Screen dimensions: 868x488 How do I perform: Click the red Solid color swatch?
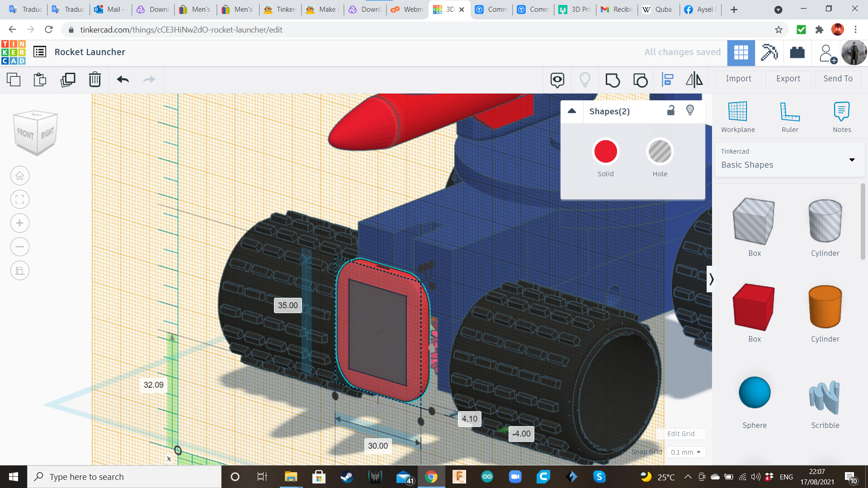pyautogui.click(x=605, y=152)
